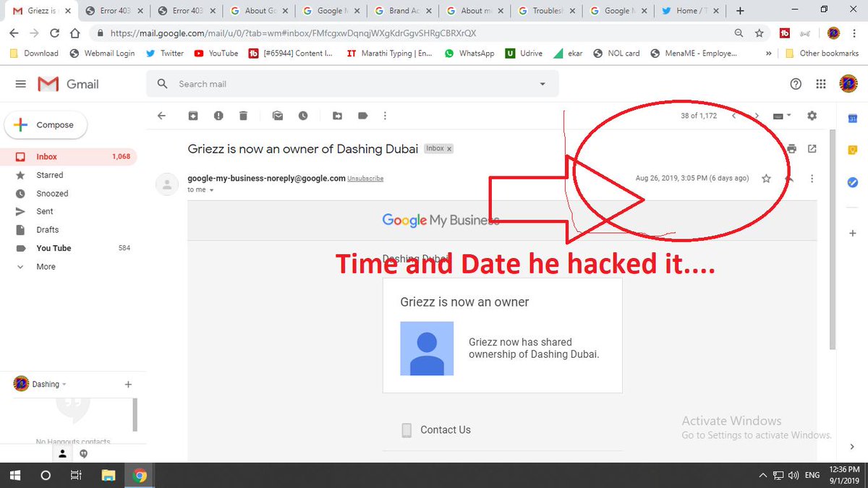Open input tools keyboard dropdown
Image resolution: width=868 pixels, height=488 pixels.
tap(782, 116)
